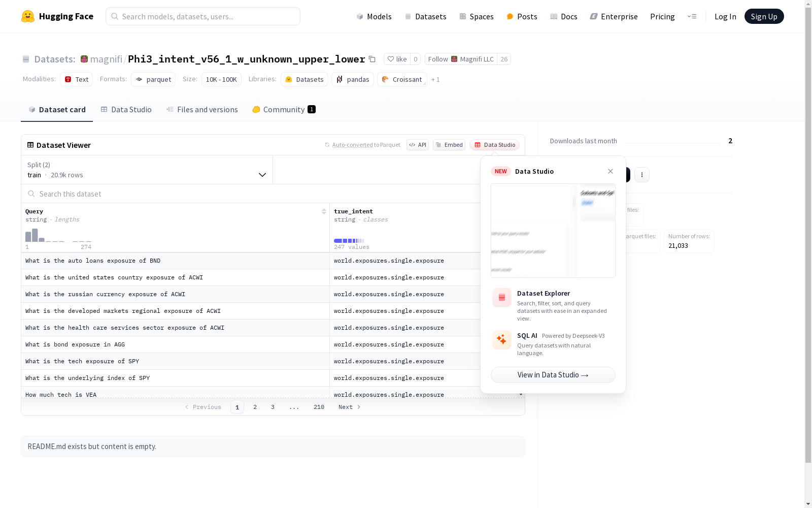Click the Data Studio preview thumbnail
This screenshot has width=812, height=508.
pos(553,231)
